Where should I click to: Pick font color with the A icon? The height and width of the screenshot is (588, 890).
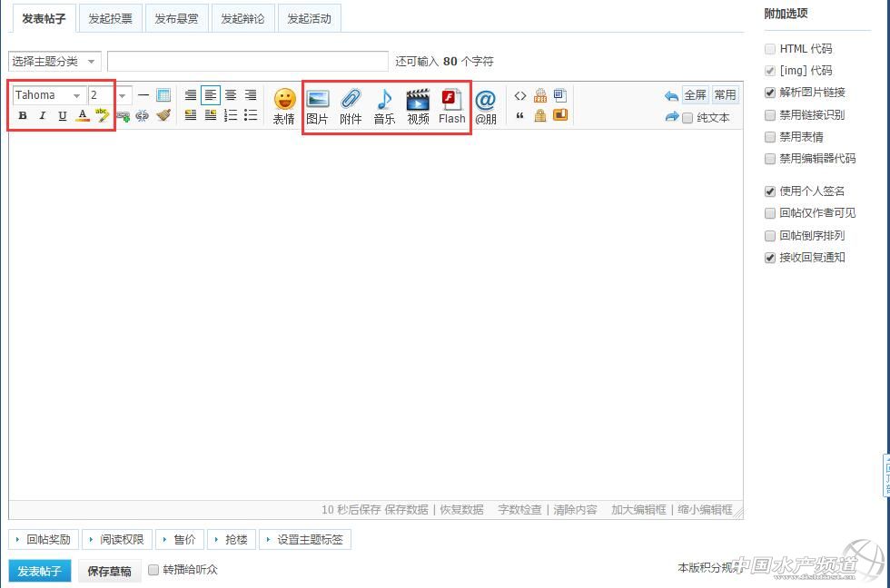[x=82, y=115]
